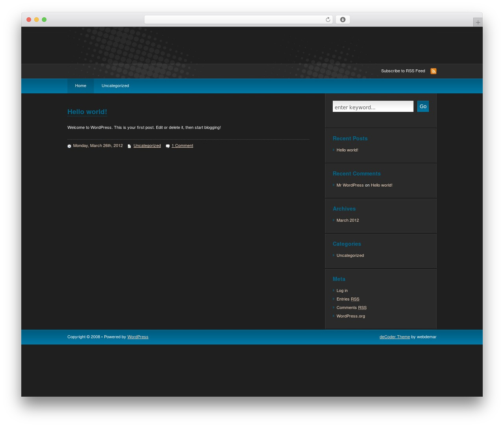
Task: Open the browser downloads button
Action: pos(343,20)
